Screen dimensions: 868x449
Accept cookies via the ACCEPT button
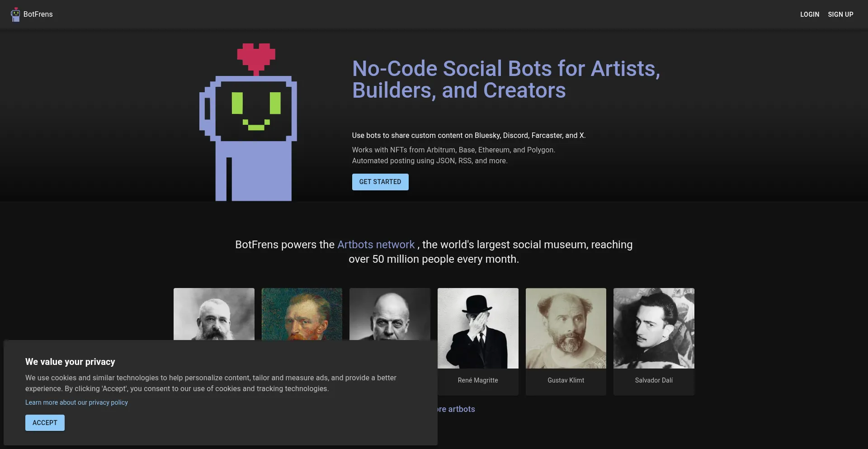pos(44,422)
